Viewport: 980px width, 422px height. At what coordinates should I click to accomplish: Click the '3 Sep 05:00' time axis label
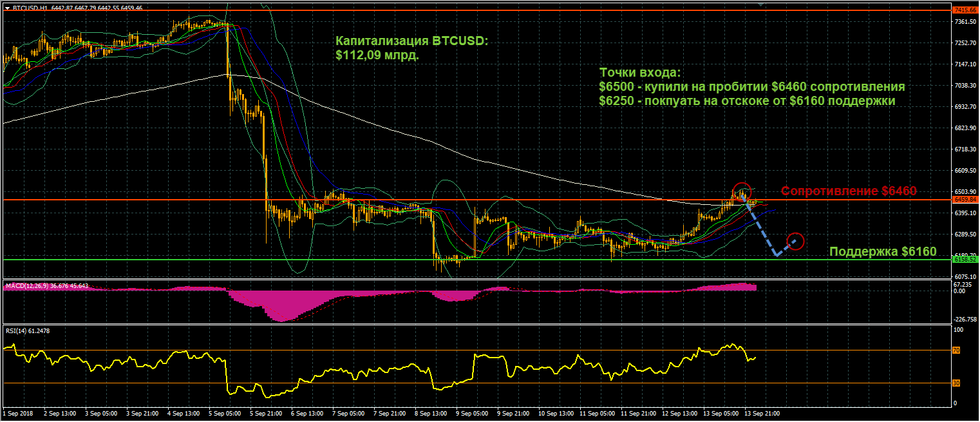[100, 412]
